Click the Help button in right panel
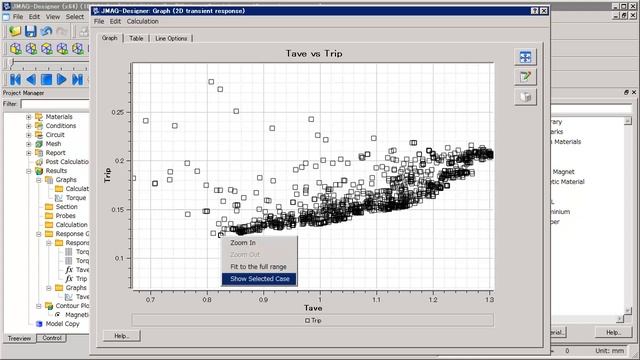640x360 pixels. click(x=613, y=332)
